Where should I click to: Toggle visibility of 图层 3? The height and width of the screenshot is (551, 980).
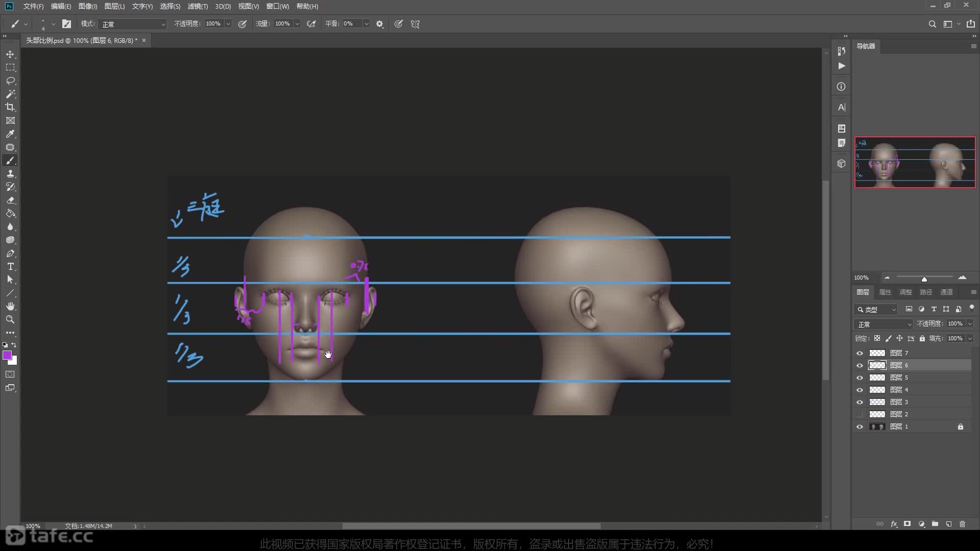pos(860,402)
